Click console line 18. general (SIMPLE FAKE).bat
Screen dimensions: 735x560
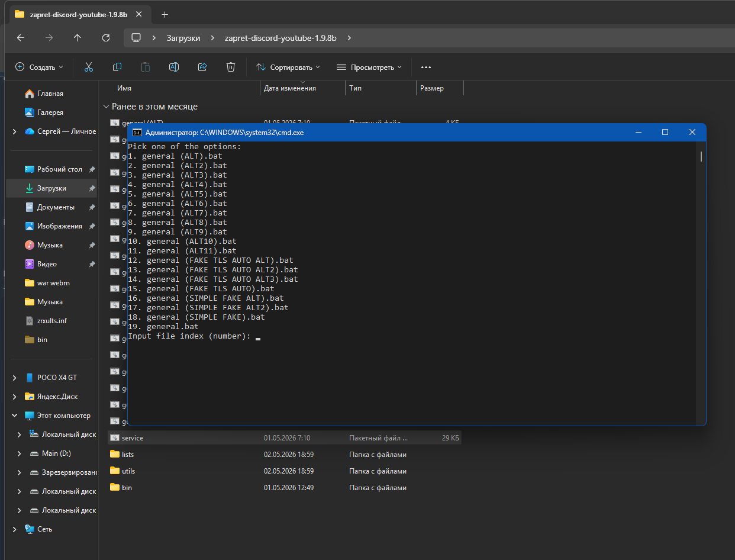196,317
